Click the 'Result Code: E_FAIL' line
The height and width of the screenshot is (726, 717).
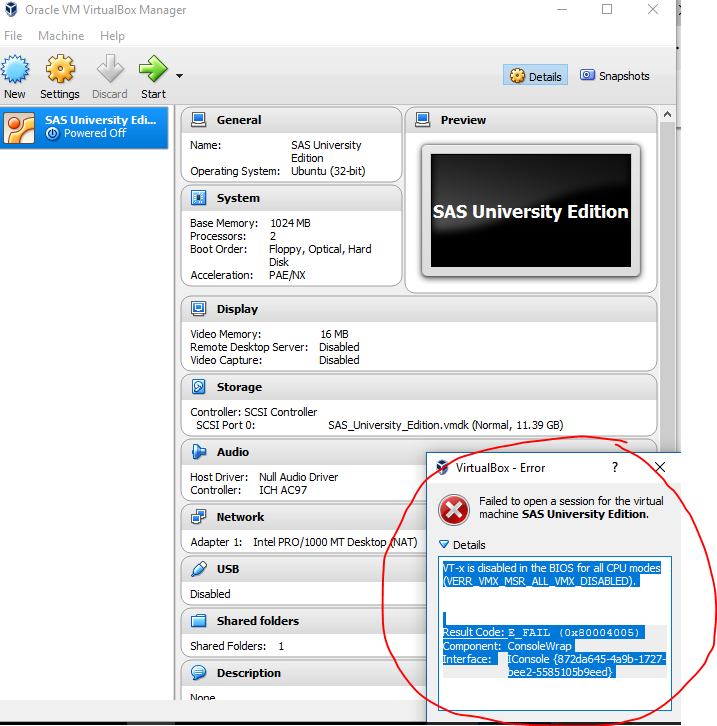[x=541, y=632]
